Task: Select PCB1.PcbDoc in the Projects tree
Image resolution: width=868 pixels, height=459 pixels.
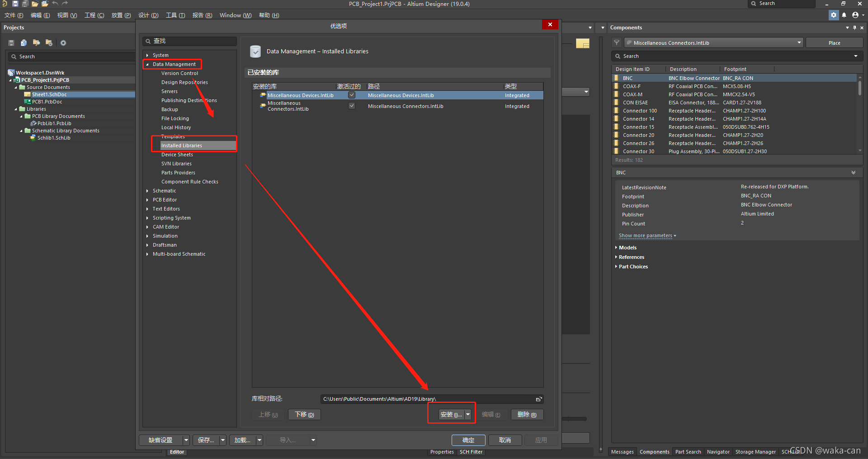Action: pyautogui.click(x=47, y=102)
